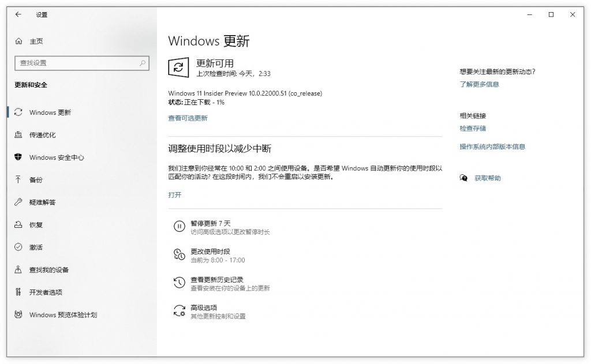Click 操作系统内部版本信息 link
591x364 pixels.
pyautogui.click(x=492, y=147)
